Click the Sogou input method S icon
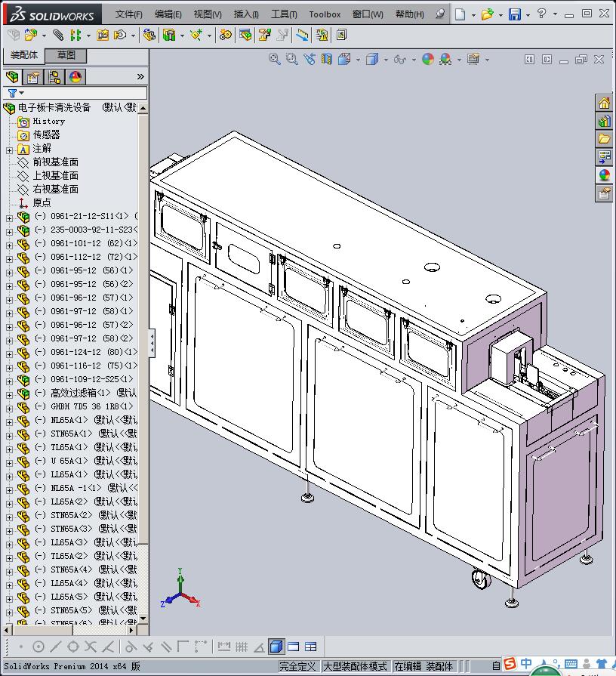The image size is (616, 676). (510, 665)
